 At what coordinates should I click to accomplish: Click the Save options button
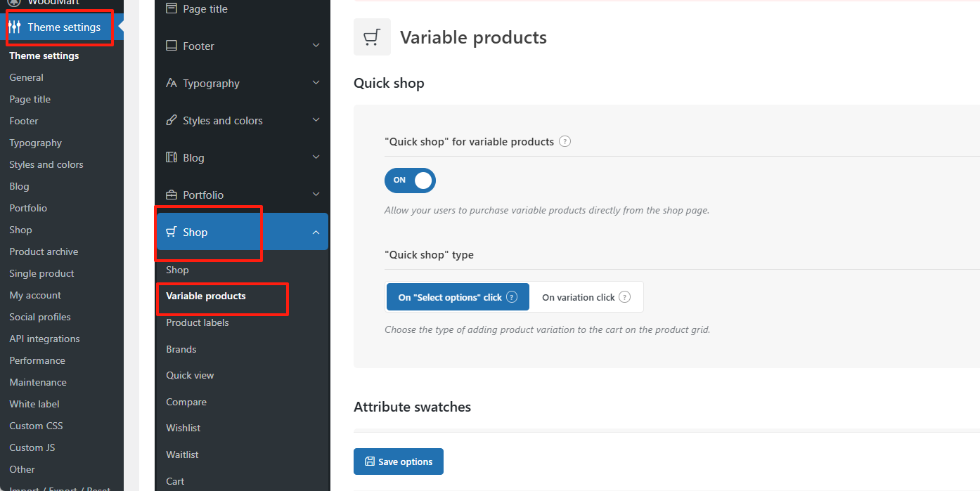pyautogui.click(x=399, y=461)
